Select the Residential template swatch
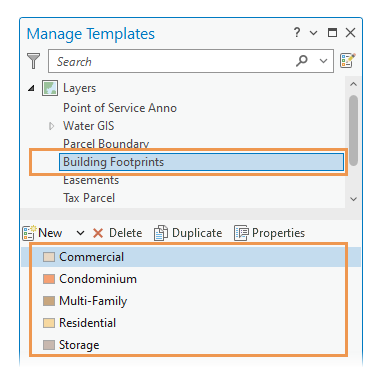 49,323
